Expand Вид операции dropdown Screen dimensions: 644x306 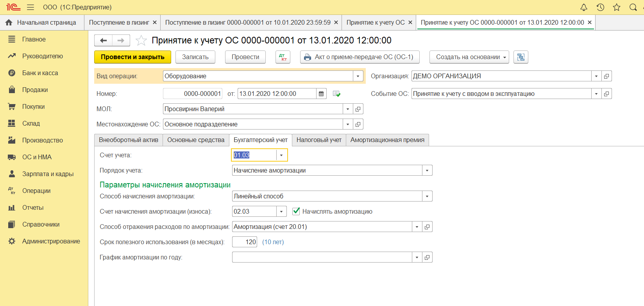click(x=358, y=76)
